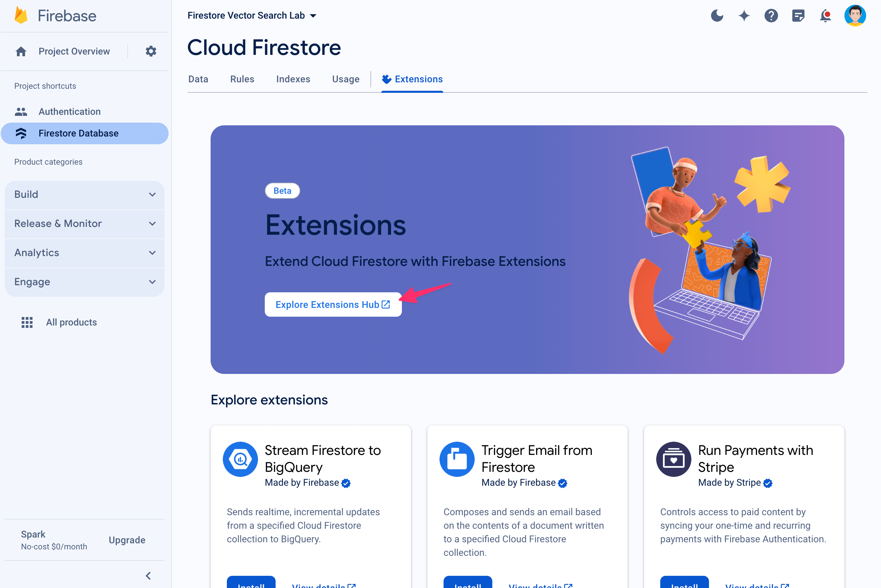Expand the Build product category
The height and width of the screenshot is (588, 881).
point(85,194)
